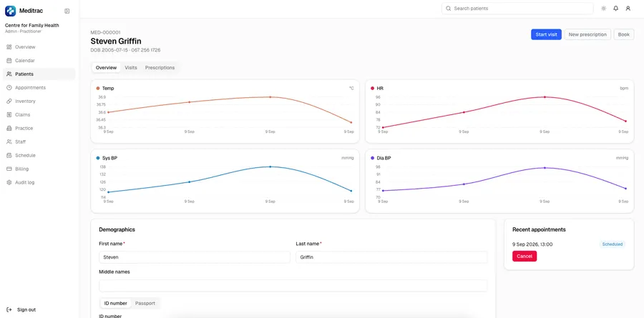Click the orange Temp legend dot
Screen dimensions: 644x318
pyautogui.click(x=98, y=88)
